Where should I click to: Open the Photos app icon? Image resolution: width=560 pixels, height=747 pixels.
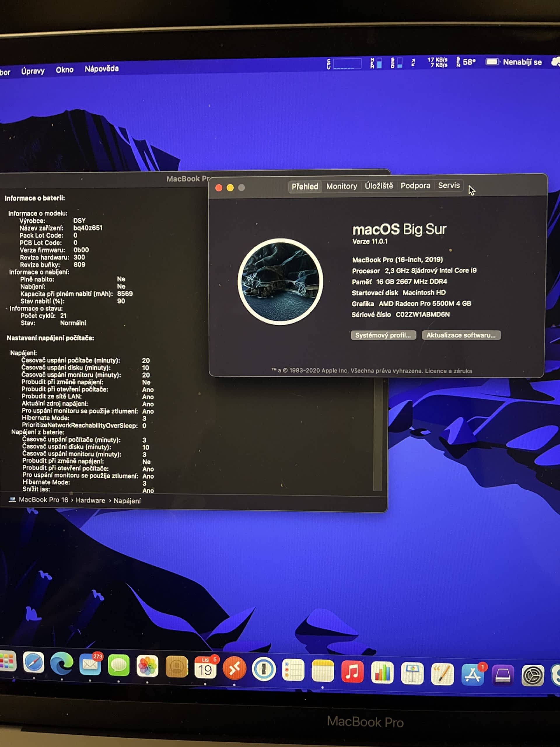pos(148,666)
